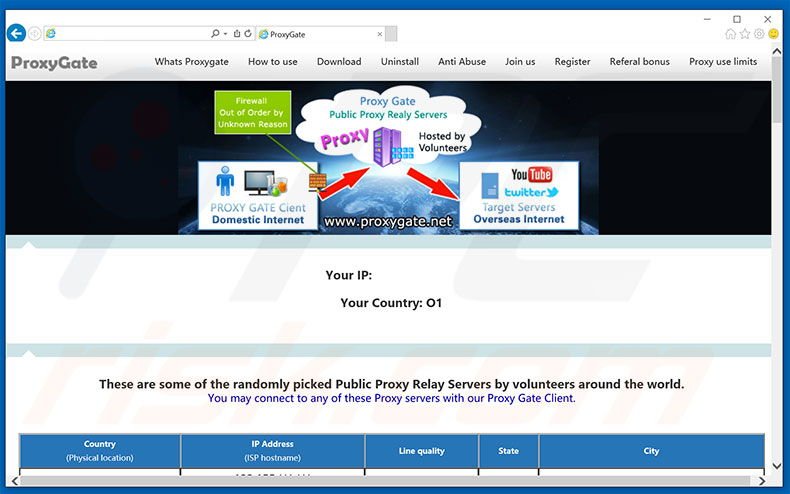Click the Your Country: O1 text
Viewport: 790px width, 494px height.
click(x=391, y=303)
